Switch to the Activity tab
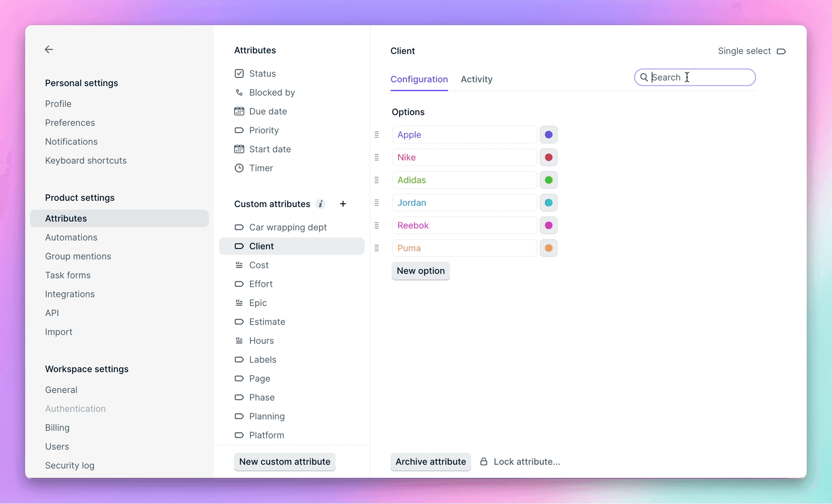Screen dimensions: 832x504 (477, 79)
